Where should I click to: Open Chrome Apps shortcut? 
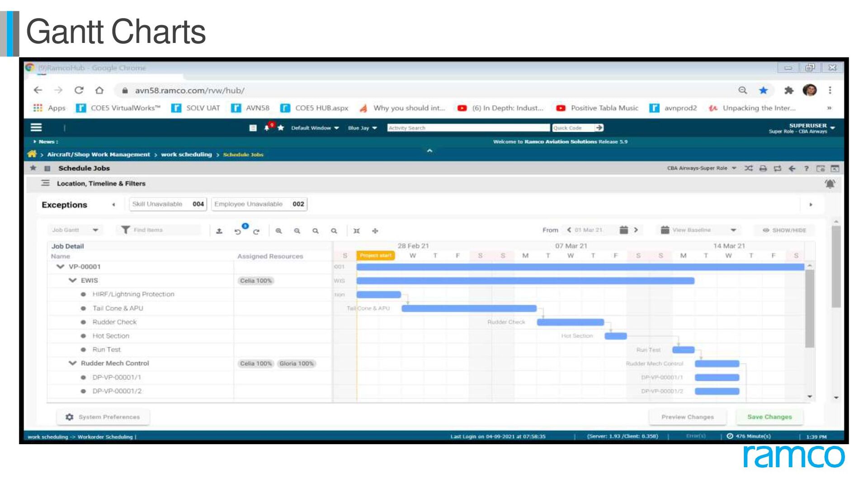pos(49,108)
